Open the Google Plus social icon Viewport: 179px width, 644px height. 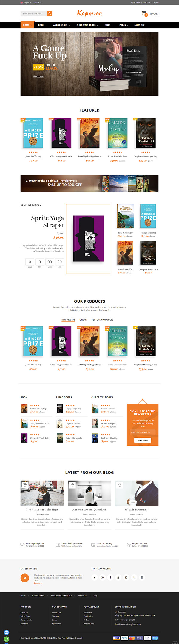tap(102, 577)
